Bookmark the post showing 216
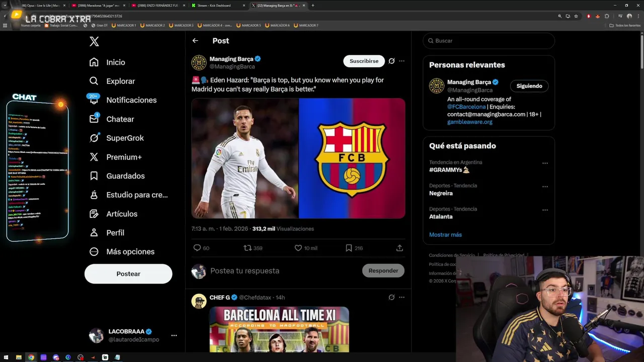 pos(354,248)
